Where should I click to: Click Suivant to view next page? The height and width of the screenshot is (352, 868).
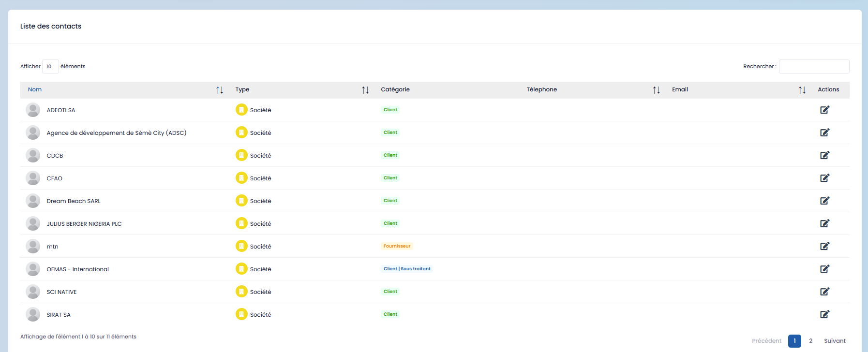coord(835,341)
